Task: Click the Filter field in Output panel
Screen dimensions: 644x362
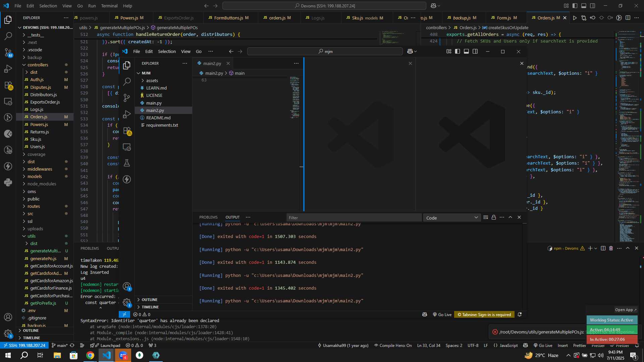Action: (x=354, y=218)
